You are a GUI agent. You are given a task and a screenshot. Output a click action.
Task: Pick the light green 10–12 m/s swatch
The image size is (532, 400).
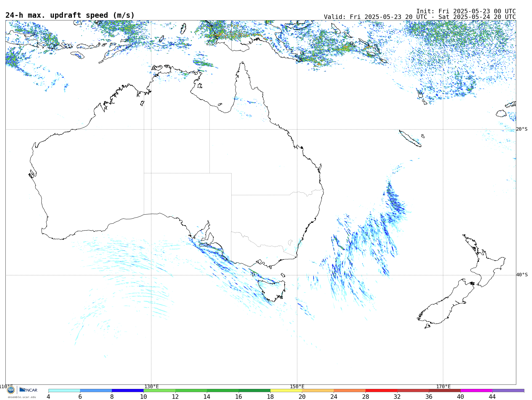(x=159, y=391)
